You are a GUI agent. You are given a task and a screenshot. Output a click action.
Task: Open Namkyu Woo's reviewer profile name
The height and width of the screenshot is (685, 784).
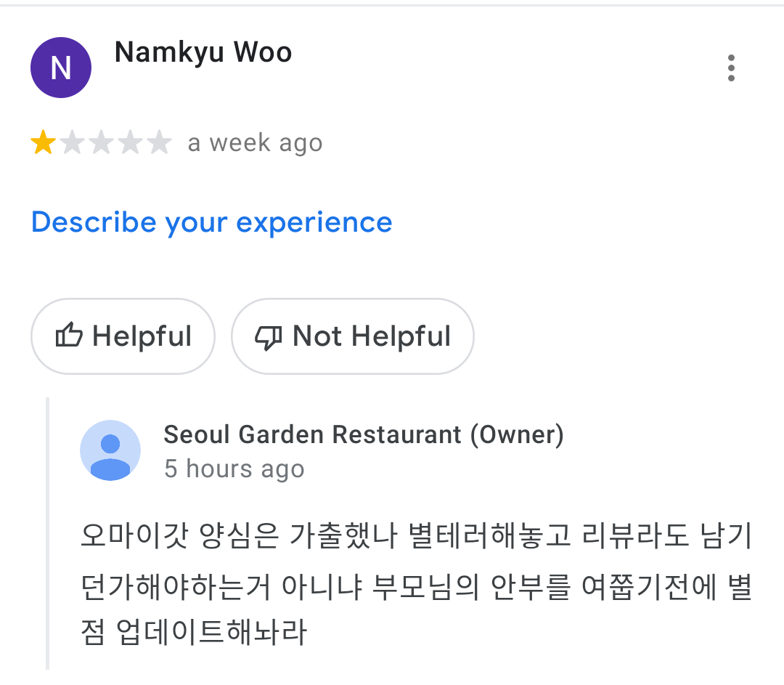(203, 52)
